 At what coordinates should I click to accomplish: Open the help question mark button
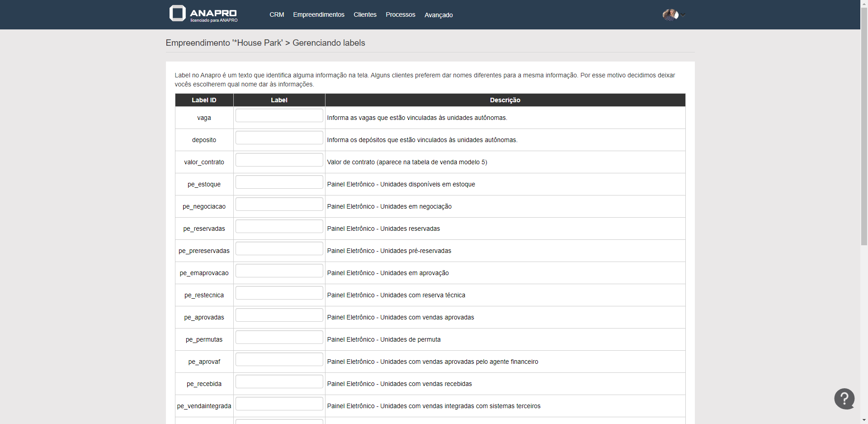(x=844, y=399)
